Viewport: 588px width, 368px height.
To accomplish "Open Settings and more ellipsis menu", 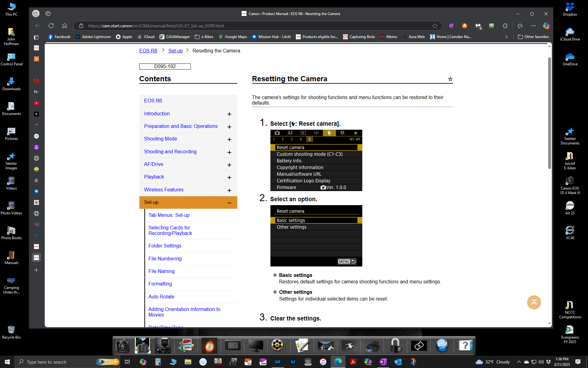I will point(533,26).
